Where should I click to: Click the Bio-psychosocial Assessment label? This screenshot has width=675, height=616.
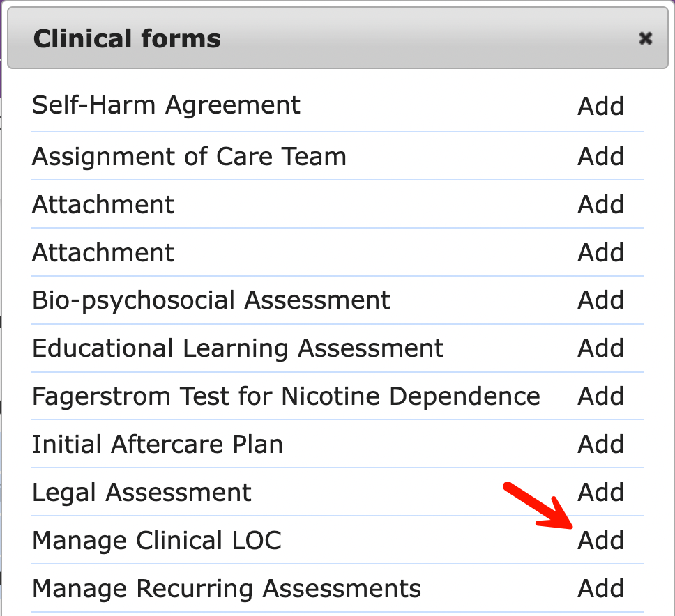211,300
